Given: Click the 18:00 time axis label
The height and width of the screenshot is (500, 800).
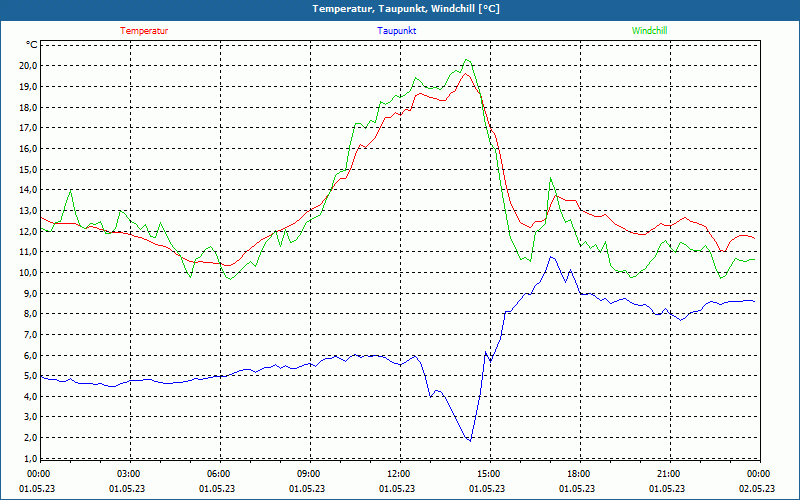Looking at the screenshot, I should coord(579,474).
